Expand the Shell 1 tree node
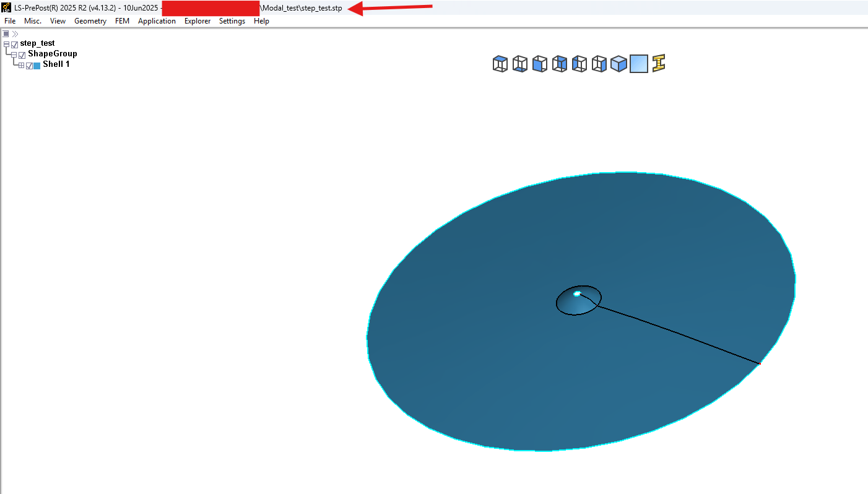This screenshot has width=868, height=494. [21, 66]
